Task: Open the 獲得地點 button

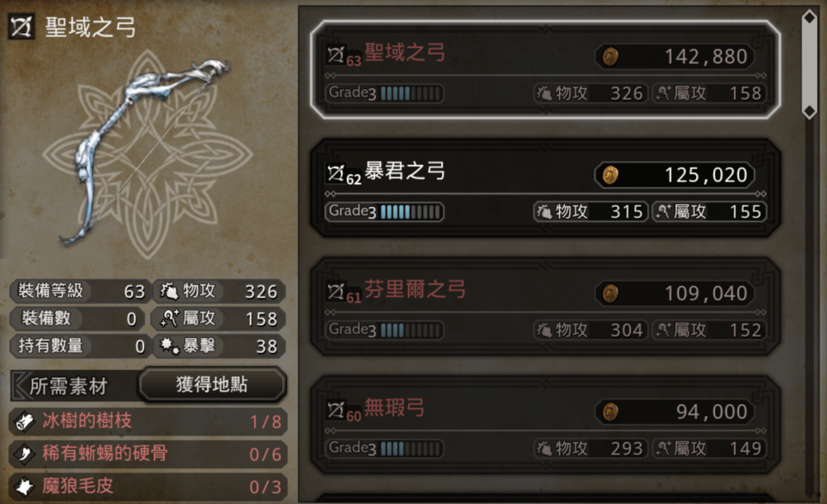Action: click(212, 385)
